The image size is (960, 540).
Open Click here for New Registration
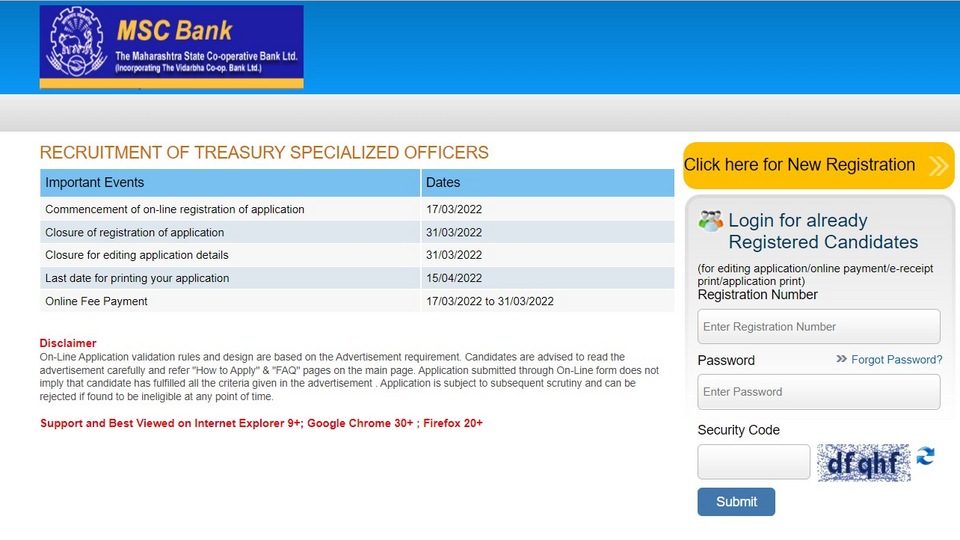(x=819, y=165)
